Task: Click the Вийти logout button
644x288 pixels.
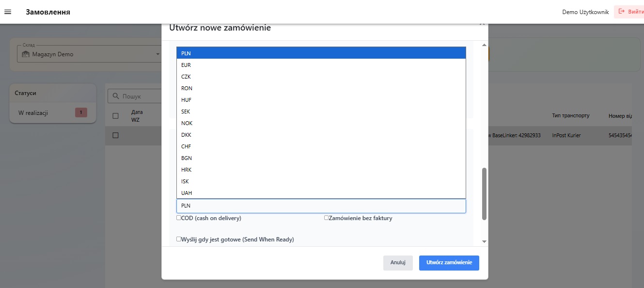Action: (x=629, y=12)
